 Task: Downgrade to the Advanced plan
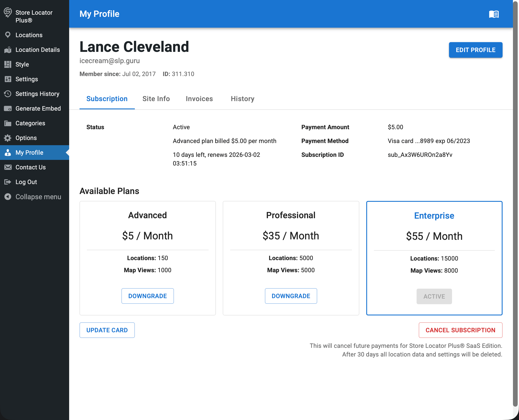pyautogui.click(x=147, y=296)
